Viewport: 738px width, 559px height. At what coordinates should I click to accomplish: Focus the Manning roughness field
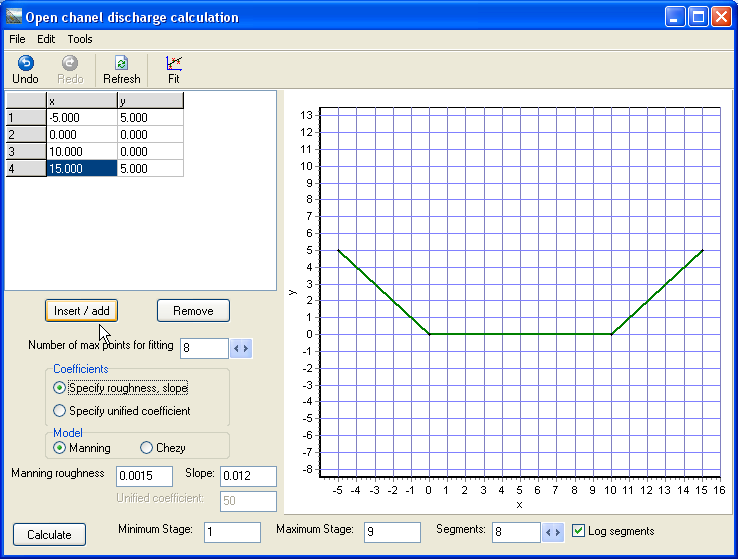(144, 476)
